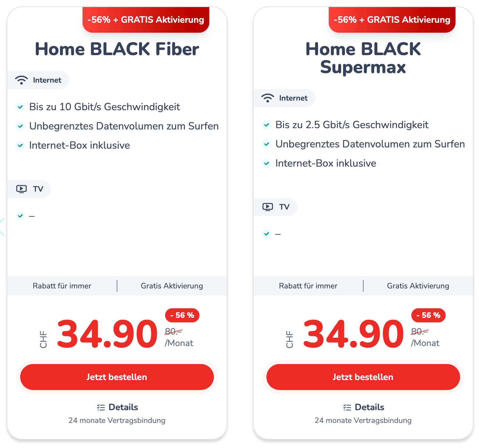Click the TV screen icon on Fiber card
The height and width of the screenshot is (448, 479).
[x=21, y=189]
